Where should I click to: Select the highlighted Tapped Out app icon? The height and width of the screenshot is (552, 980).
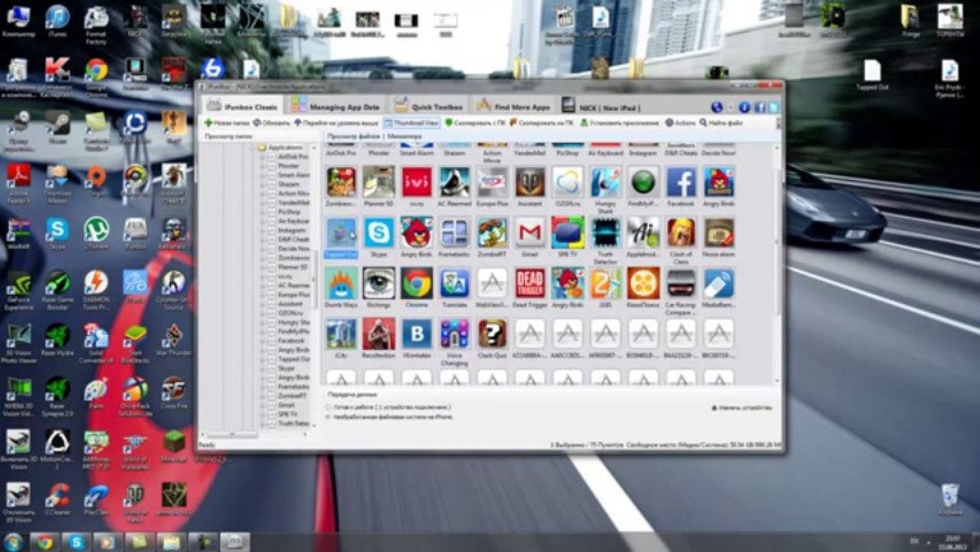341,232
